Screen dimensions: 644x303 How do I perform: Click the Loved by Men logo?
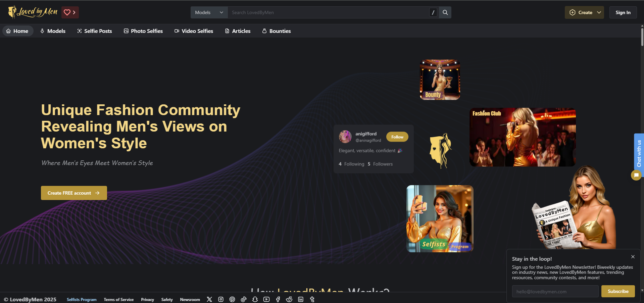[x=33, y=12]
